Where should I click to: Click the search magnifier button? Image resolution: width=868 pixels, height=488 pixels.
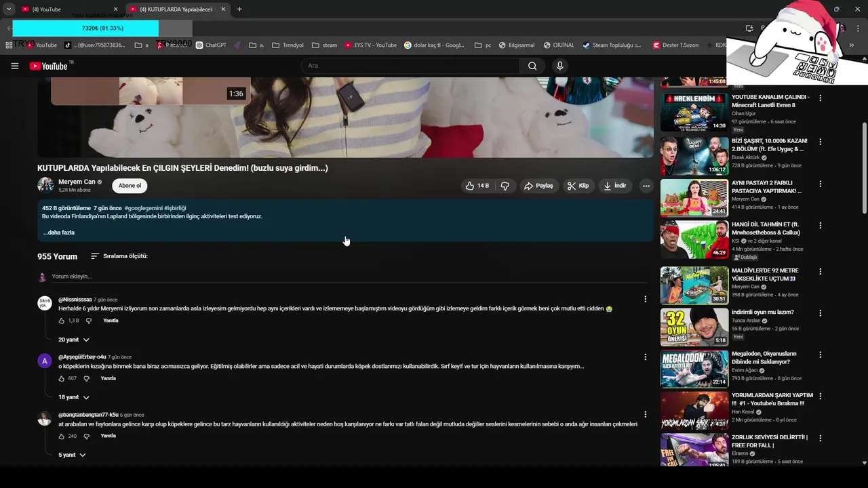pyautogui.click(x=532, y=66)
